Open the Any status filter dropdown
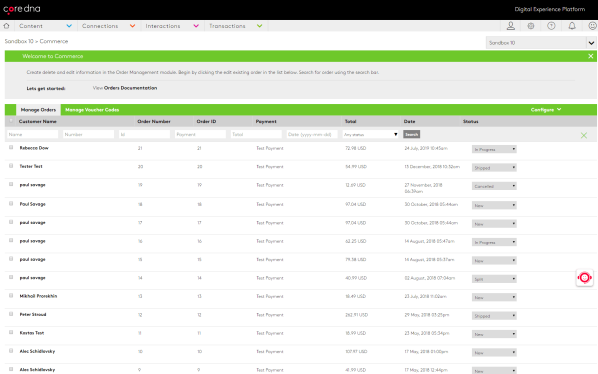Screen dimensions: 598x374 (371, 134)
